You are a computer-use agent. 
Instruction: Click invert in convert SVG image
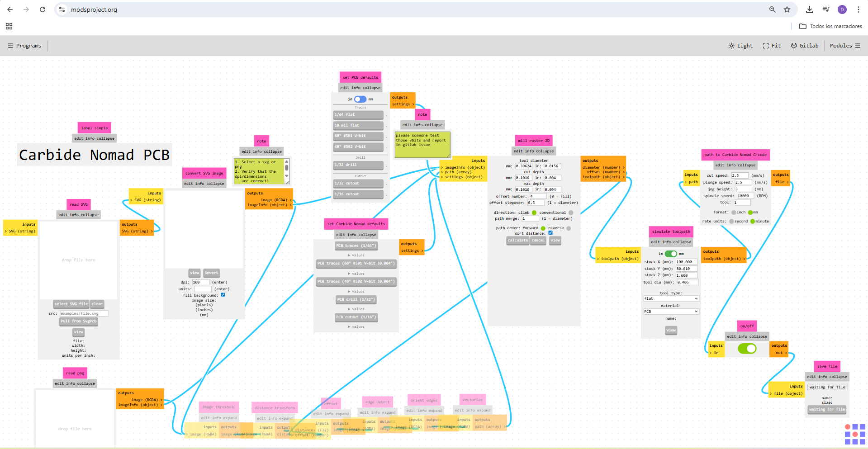click(211, 273)
